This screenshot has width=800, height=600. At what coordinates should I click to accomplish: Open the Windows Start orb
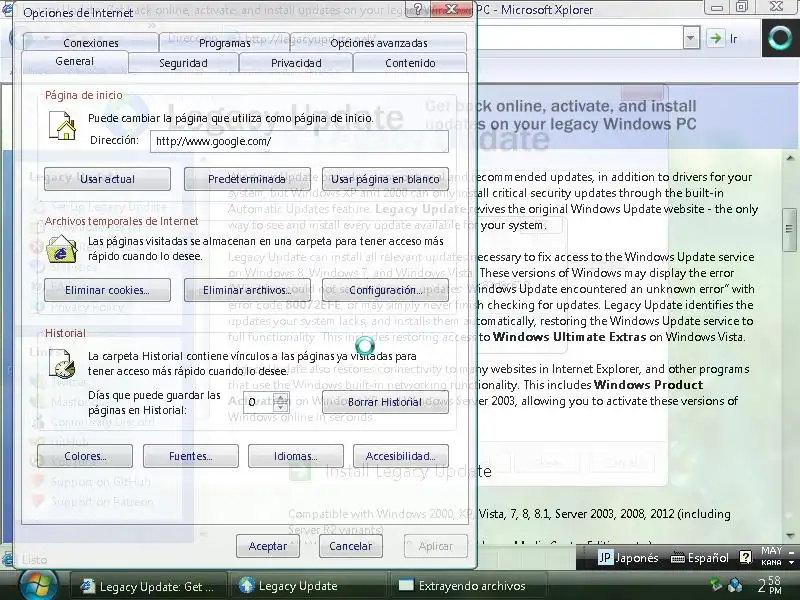point(38,585)
